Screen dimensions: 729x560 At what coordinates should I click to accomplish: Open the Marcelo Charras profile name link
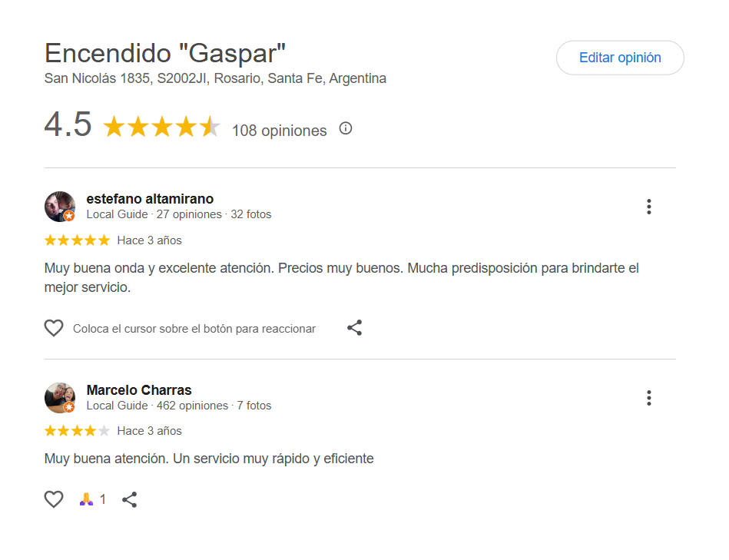click(x=139, y=390)
